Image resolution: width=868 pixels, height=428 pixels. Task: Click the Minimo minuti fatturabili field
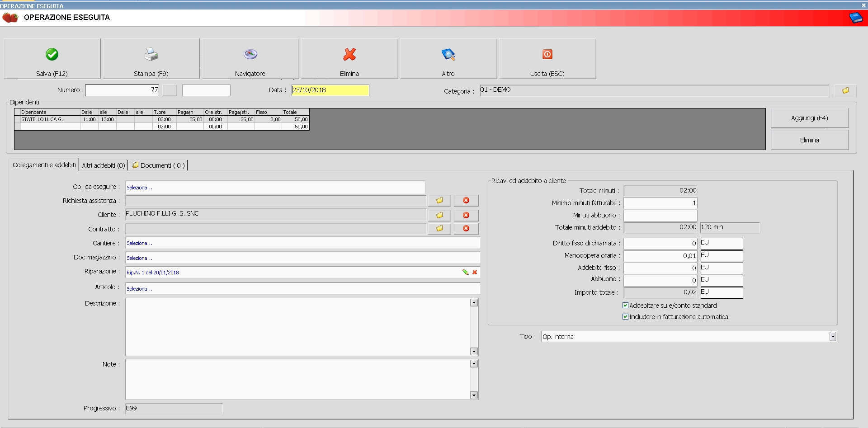coord(660,203)
